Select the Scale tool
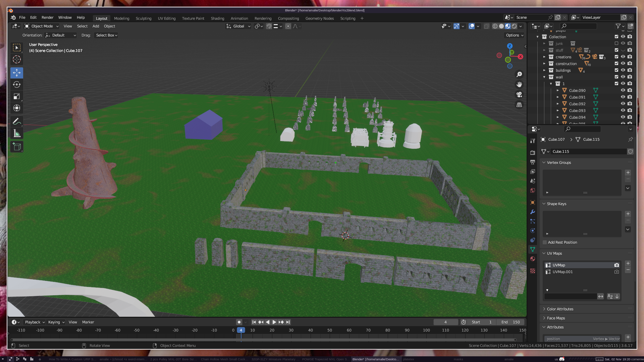644x362 pixels. point(16,97)
